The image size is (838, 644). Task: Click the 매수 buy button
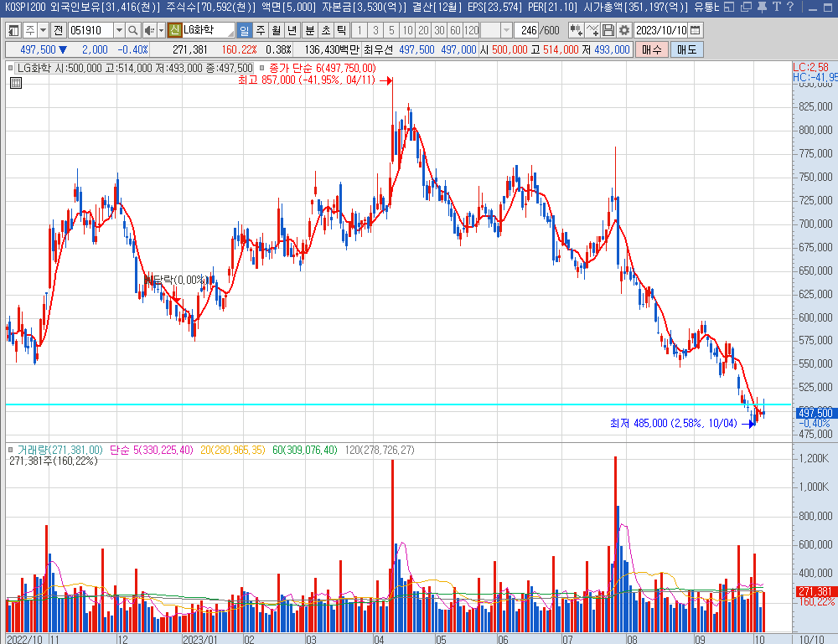point(652,49)
